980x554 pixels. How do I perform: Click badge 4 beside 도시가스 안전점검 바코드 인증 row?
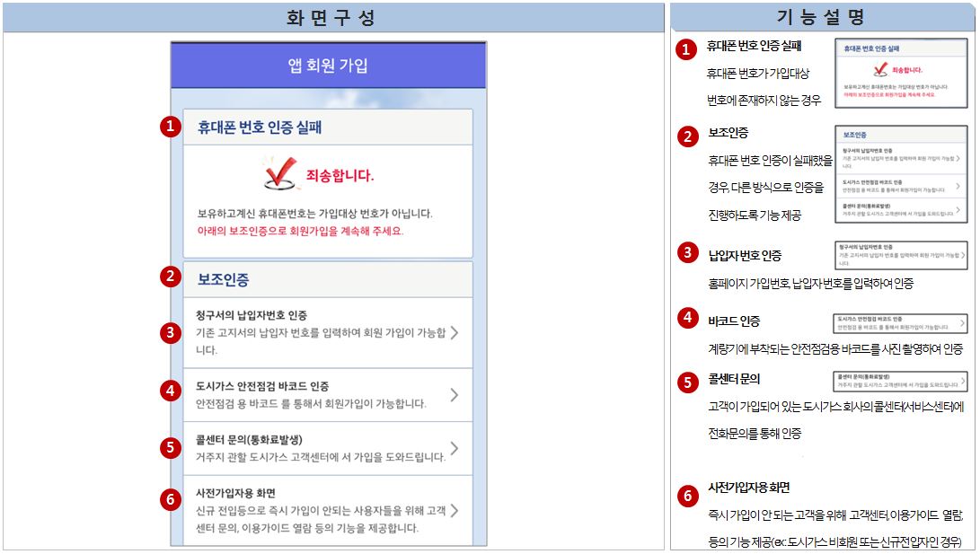[x=170, y=391]
